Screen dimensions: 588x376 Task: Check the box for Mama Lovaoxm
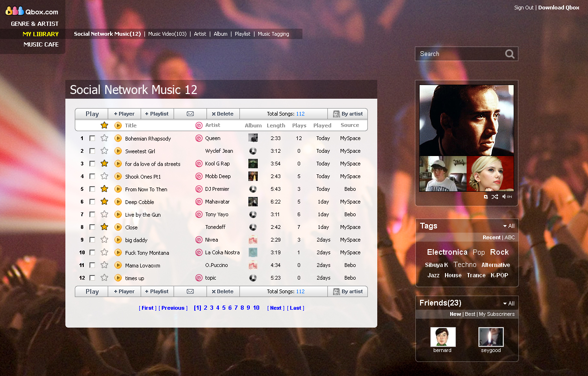click(x=92, y=265)
